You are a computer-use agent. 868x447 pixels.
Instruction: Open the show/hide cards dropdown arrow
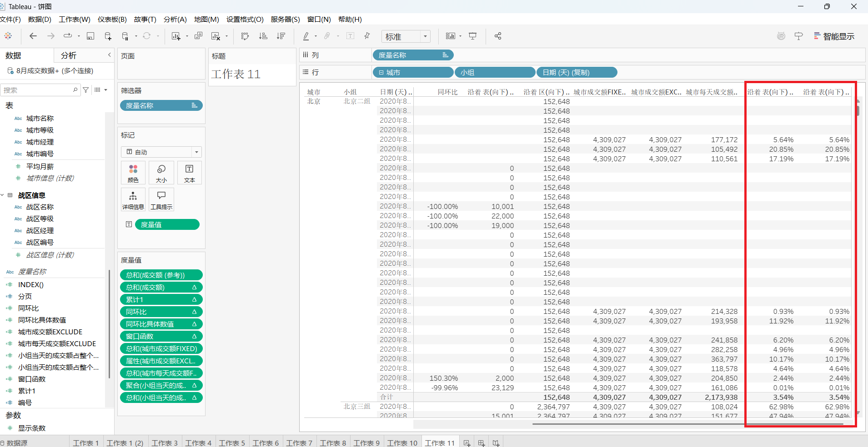460,36
